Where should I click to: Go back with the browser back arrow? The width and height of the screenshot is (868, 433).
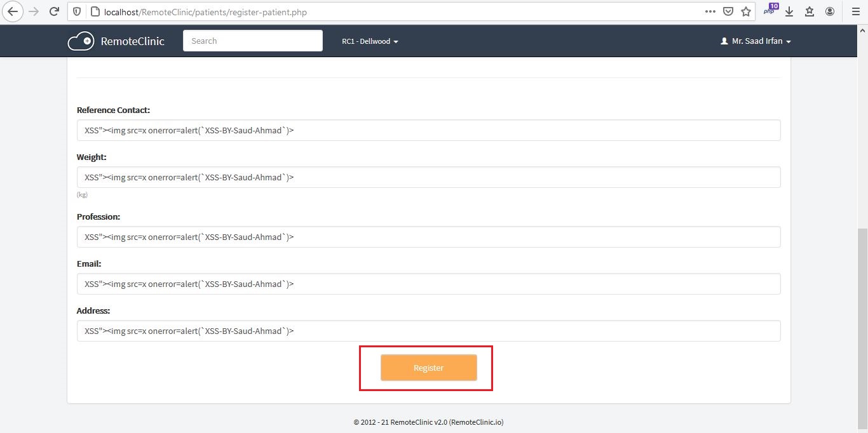point(13,11)
